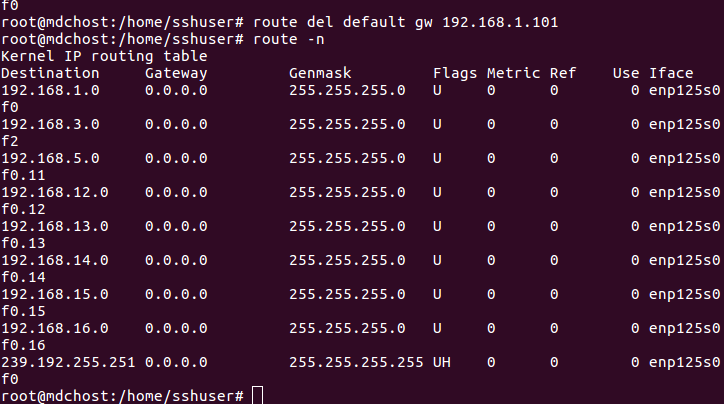
Task: Click the 'UH' flag value
Action: point(441,362)
